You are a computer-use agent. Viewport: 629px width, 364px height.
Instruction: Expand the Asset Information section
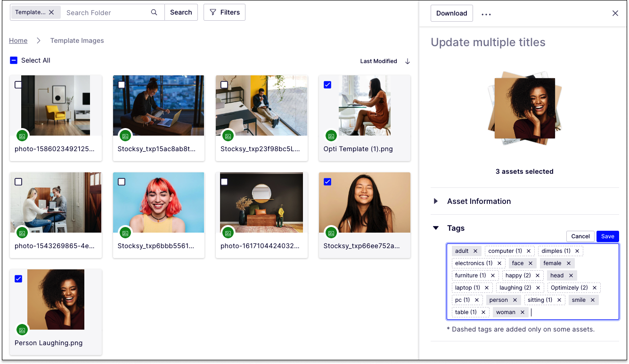435,201
